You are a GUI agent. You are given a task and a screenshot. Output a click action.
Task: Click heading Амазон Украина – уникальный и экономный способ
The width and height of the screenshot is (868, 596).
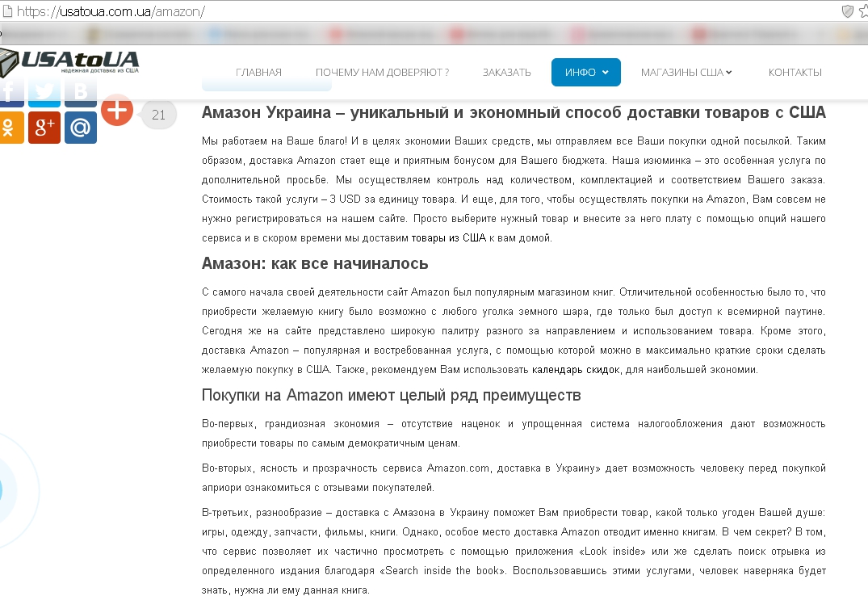514,112
